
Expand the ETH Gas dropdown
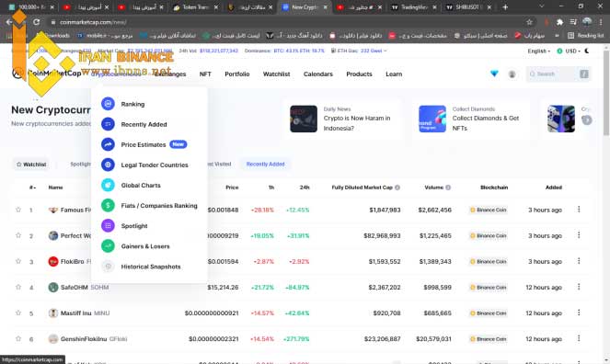coord(359,51)
